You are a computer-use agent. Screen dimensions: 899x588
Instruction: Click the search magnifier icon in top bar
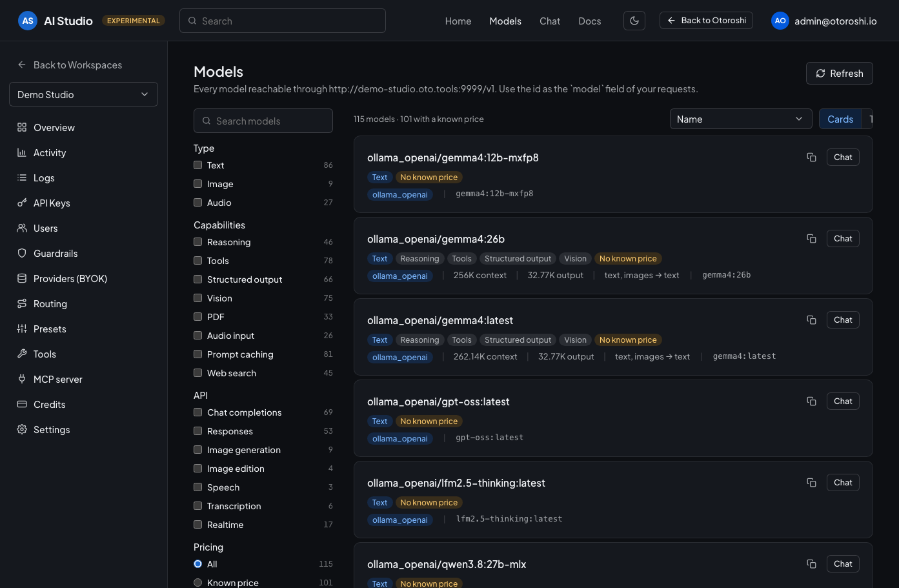point(192,21)
